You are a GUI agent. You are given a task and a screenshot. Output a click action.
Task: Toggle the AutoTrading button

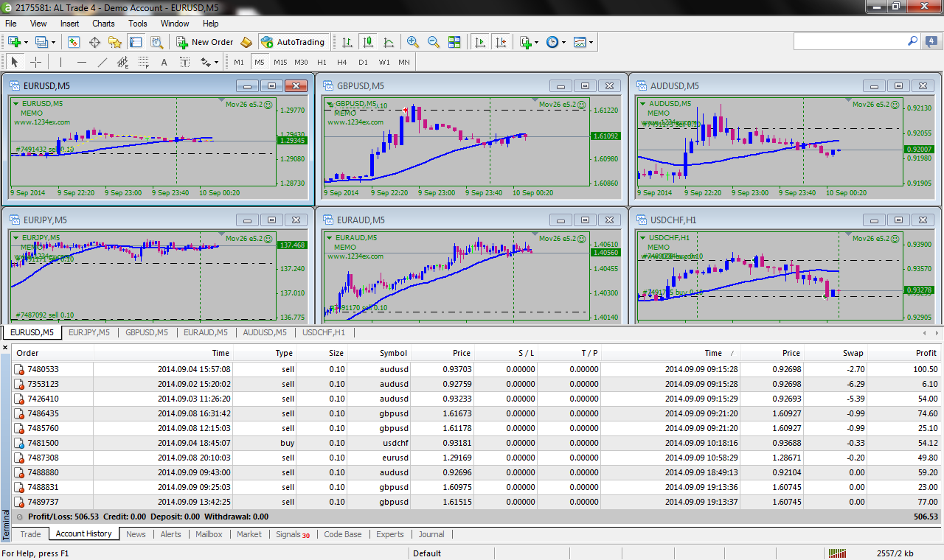(x=294, y=42)
